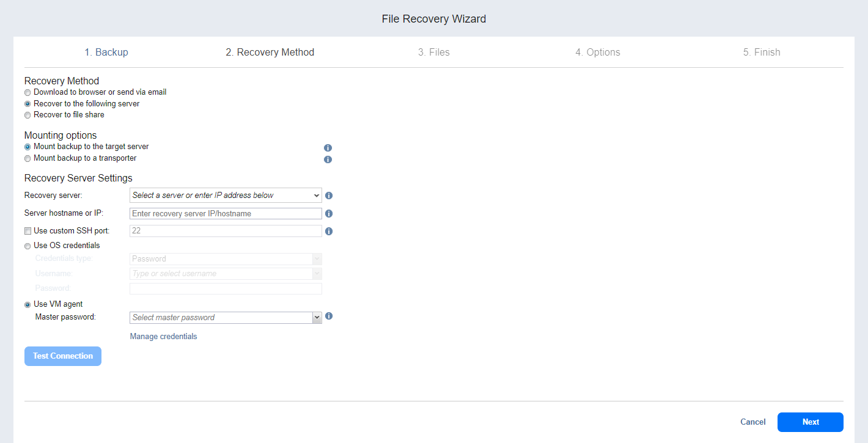Click info icon next to custom SSH port

[329, 232]
